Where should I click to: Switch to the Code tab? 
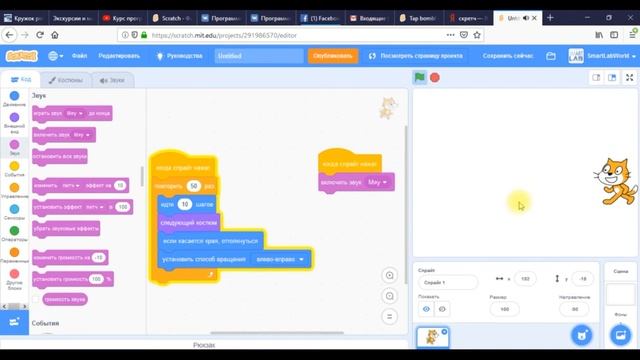coord(21,80)
